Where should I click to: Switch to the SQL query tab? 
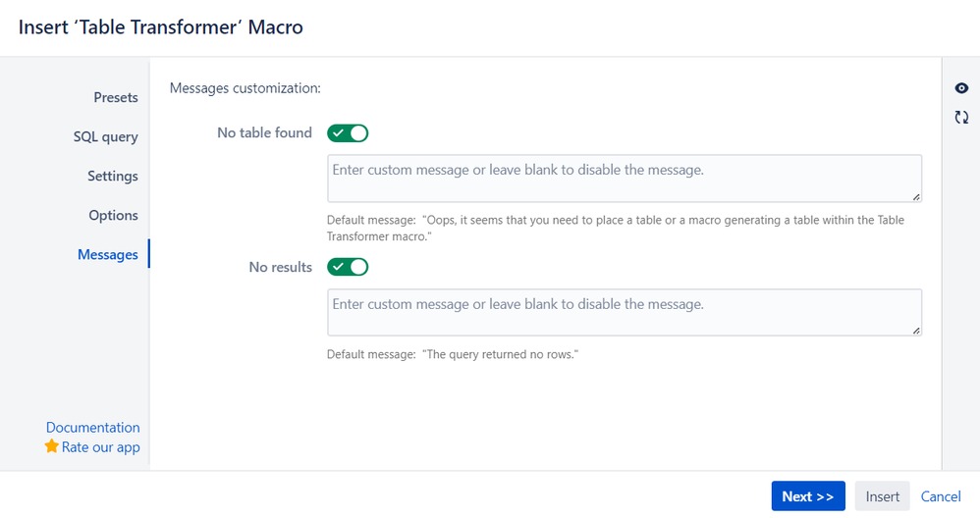[x=105, y=136]
